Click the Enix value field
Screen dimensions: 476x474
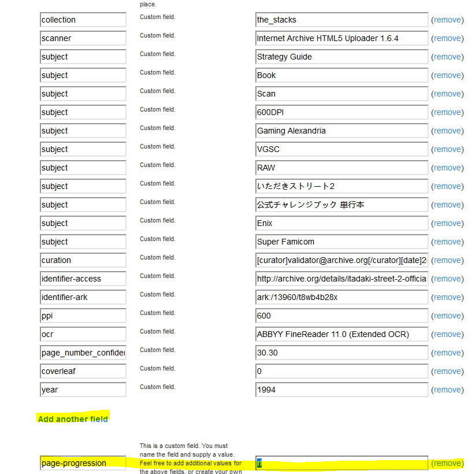(x=342, y=223)
